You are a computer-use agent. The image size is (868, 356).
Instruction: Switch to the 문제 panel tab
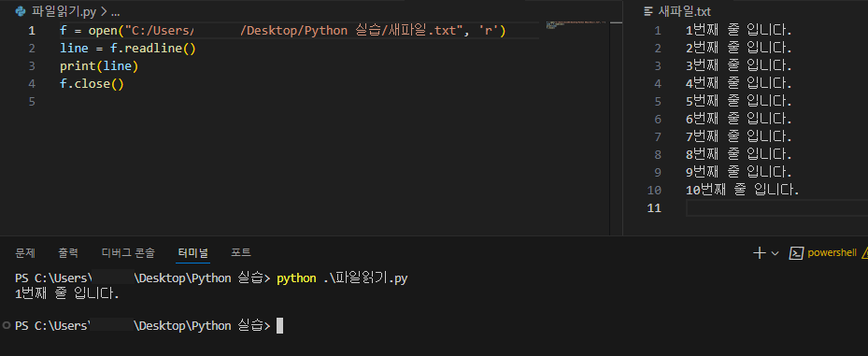(x=25, y=253)
